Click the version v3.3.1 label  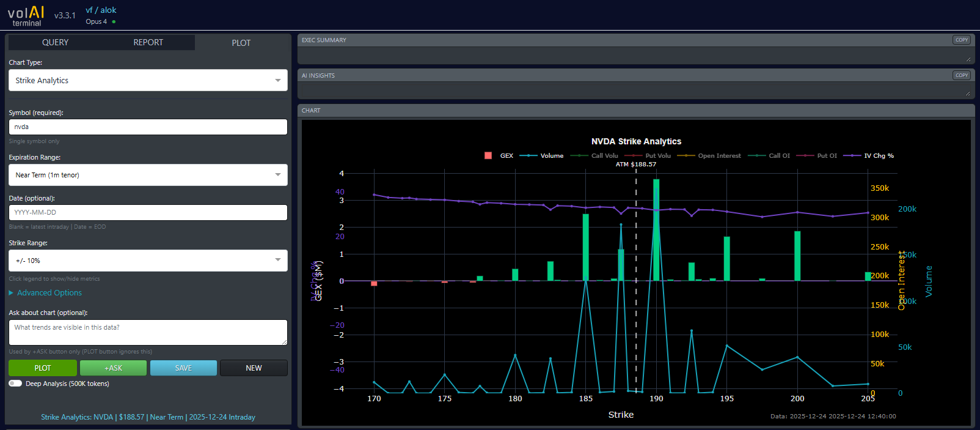click(65, 15)
